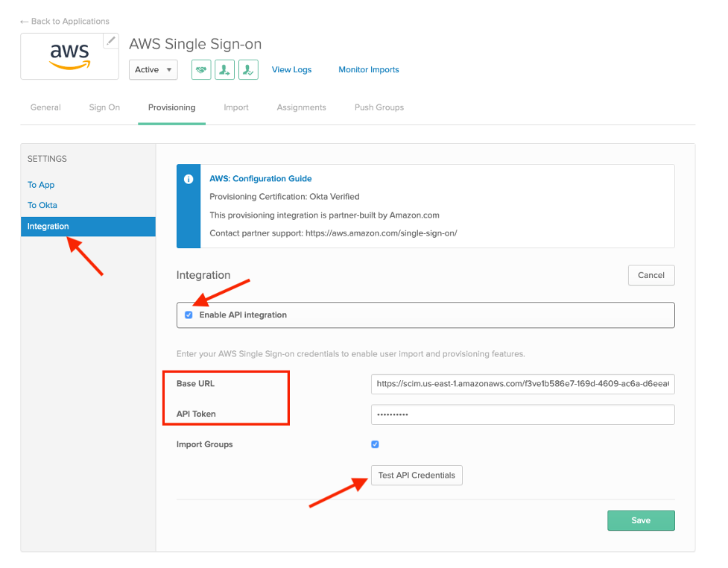The height and width of the screenshot is (568, 728).
Task: Open the Assignments tab
Action: 301,107
